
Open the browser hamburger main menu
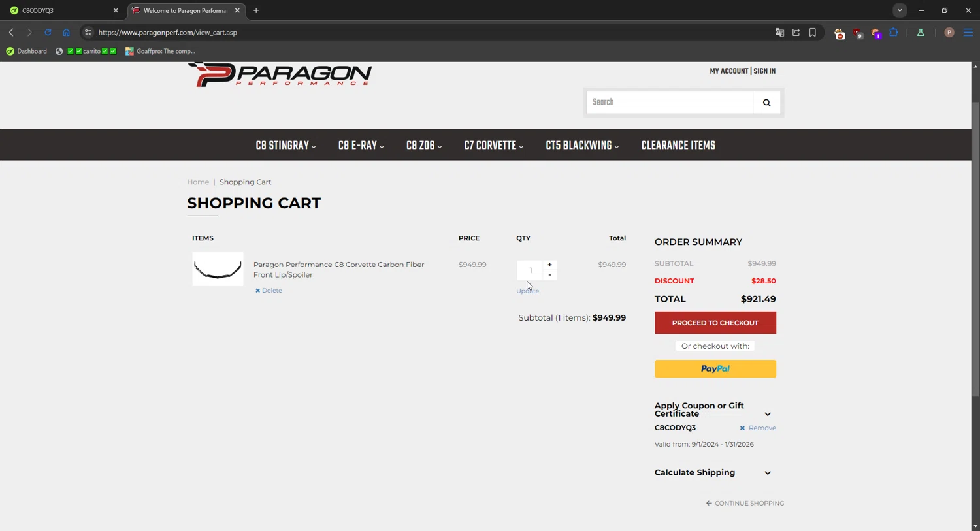tap(968, 32)
